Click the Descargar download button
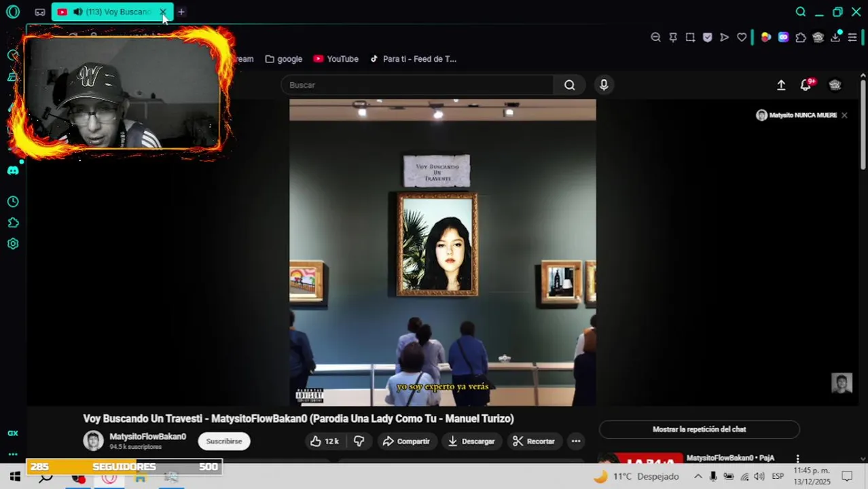The image size is (868, 489). [471, 441]
